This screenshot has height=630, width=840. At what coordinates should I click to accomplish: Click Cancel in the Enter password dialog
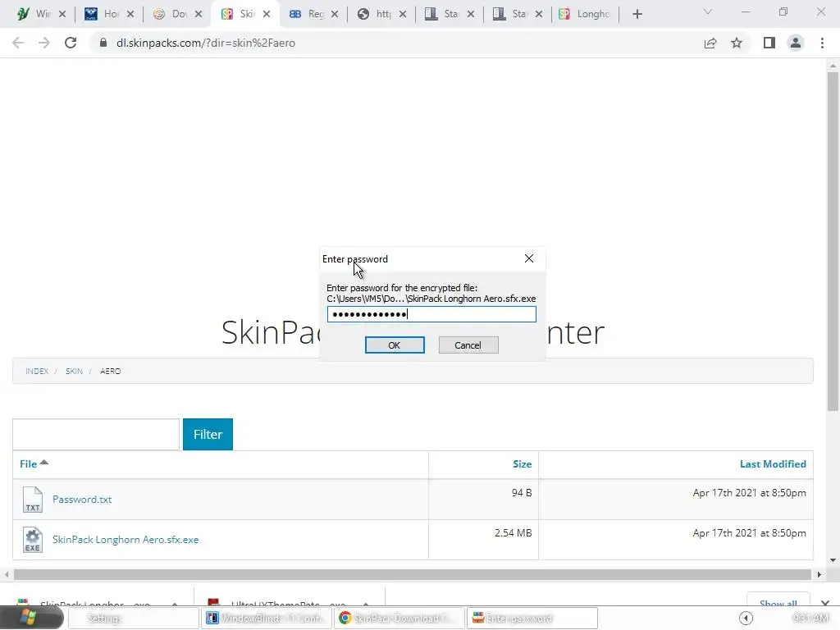pos(468,345)
